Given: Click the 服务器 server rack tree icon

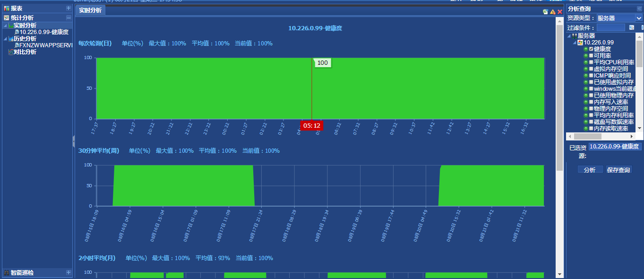Looking at the screenshot, I should click(x=575, y=35).
